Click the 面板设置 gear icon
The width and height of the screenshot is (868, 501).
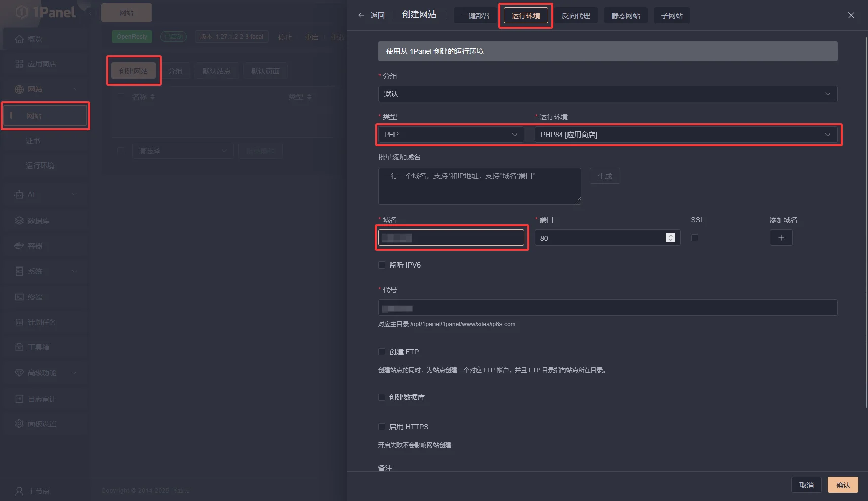[19, 424]
